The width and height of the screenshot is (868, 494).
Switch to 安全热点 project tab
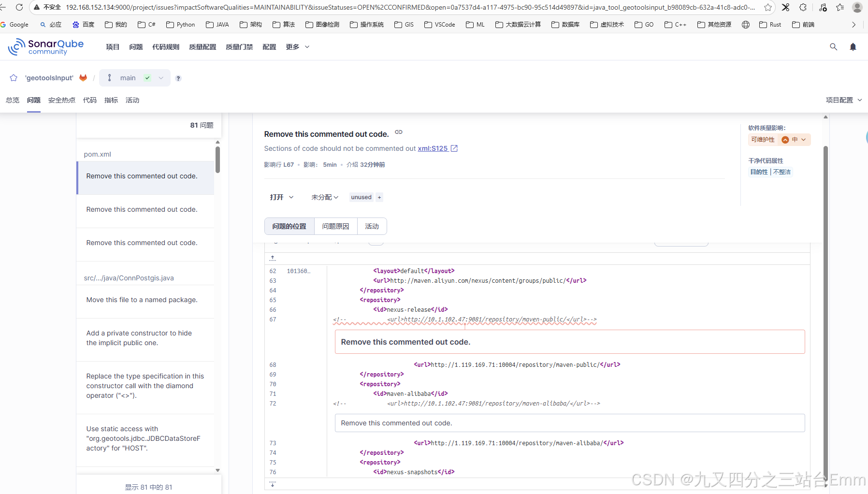tap(62, 100)
